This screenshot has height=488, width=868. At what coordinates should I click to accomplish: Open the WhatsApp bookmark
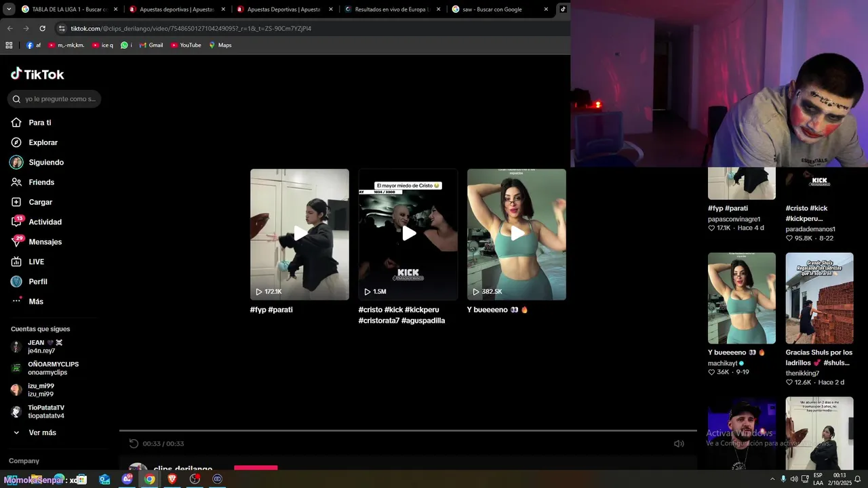click(x=126, y=45)
